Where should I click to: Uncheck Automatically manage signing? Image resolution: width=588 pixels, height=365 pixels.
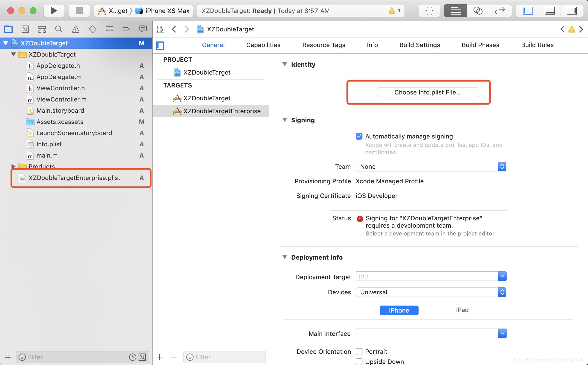click(359, 136)
